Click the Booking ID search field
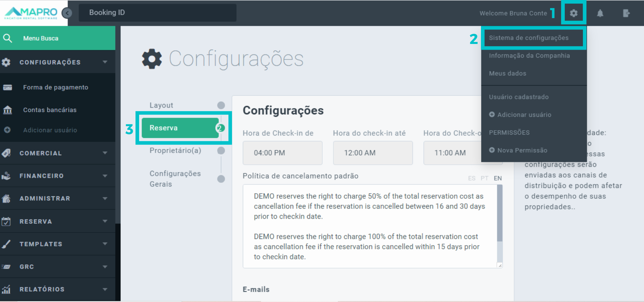This screenshot has width=644, height=302. click(x=158, y=13)
